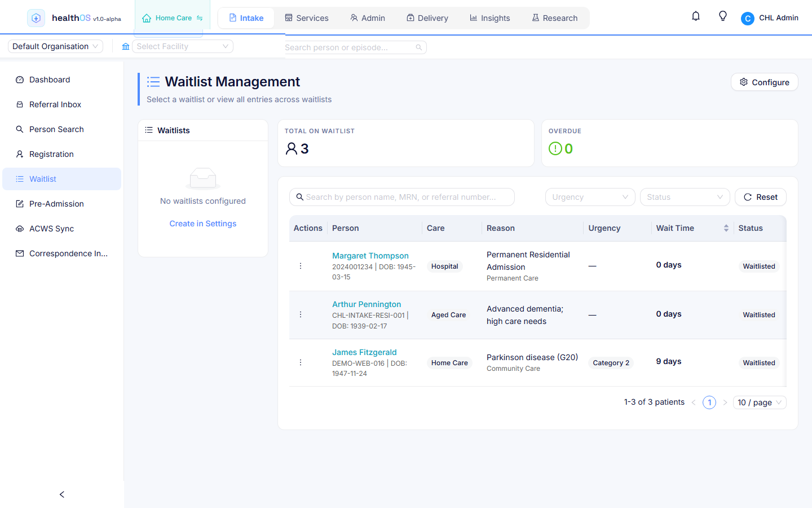812x508 pixels.
Task: Go to the previous page arrow
Action: coord(694,402)
